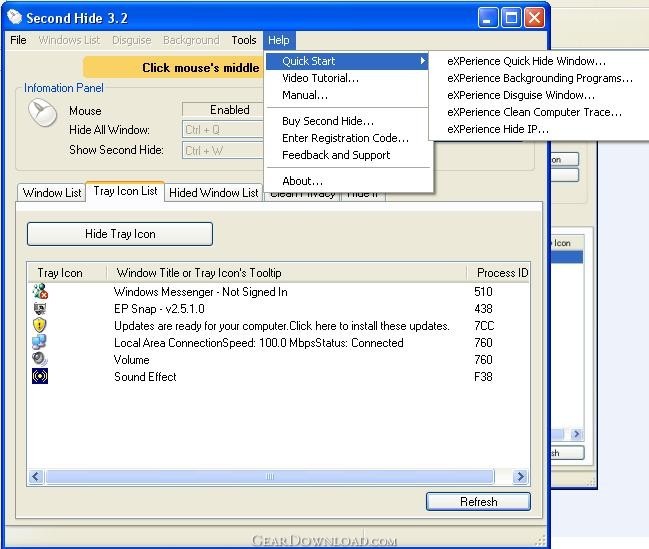Maximize the Second Hide window

click(511, 18)
